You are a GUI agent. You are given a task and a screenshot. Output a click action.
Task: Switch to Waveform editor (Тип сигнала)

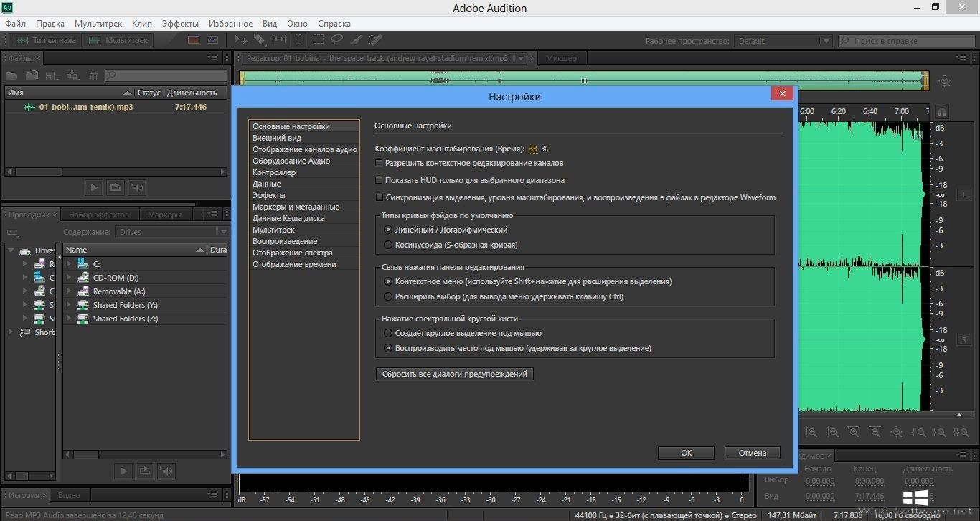45,40
